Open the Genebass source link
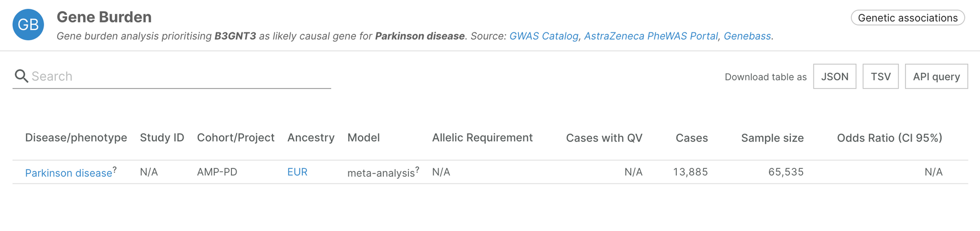 (x=747, y=36)
